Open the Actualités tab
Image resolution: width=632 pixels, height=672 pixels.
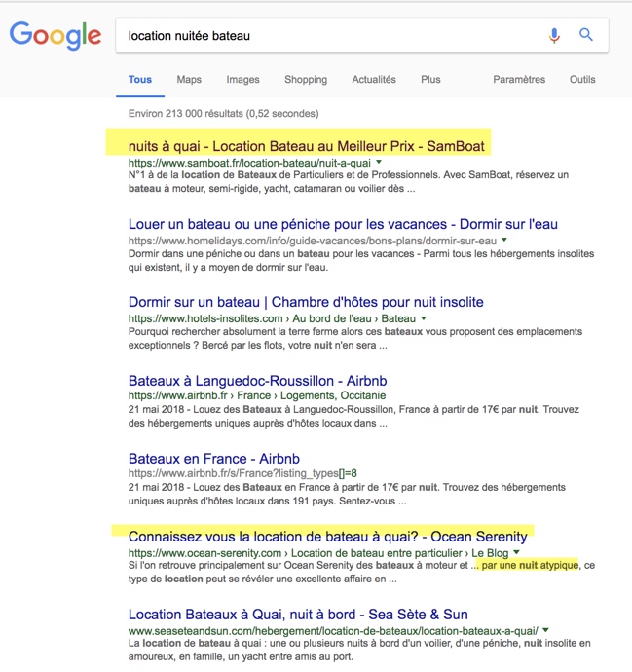point(374,80)
